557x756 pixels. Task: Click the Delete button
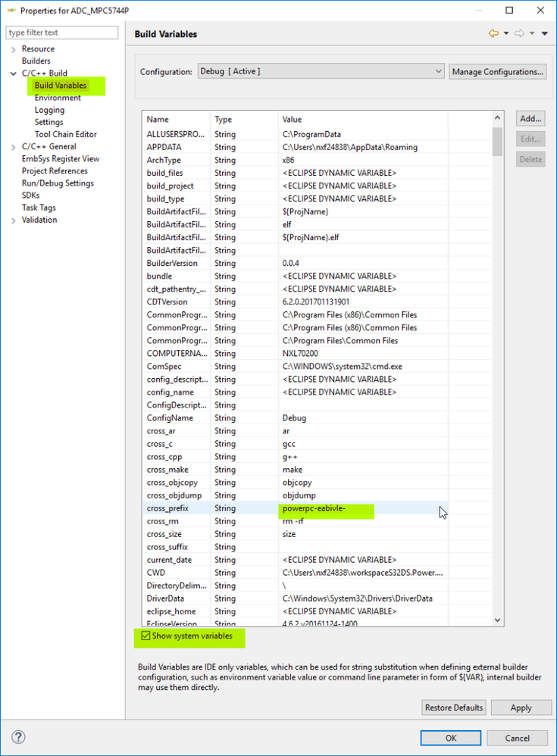(x=530, y=159)
